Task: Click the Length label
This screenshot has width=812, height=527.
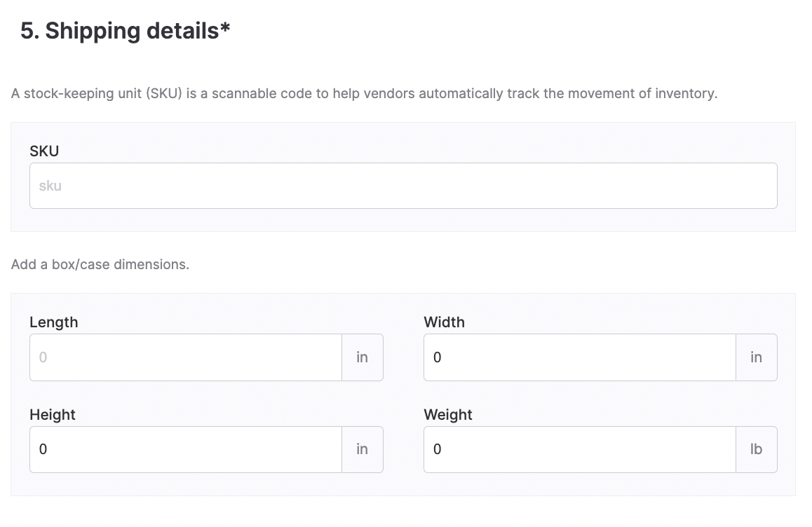Action: [54, 322]
